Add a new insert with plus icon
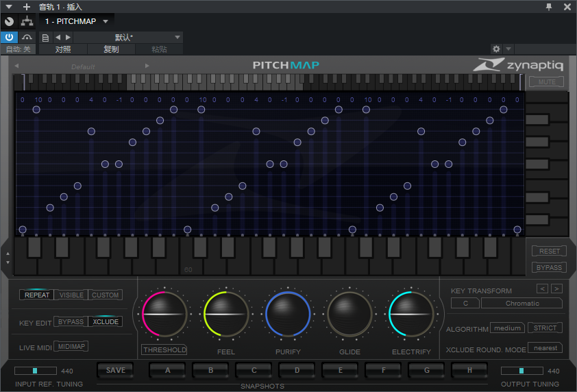This screenshot has width=577, height=392. [x=27, y=7]
